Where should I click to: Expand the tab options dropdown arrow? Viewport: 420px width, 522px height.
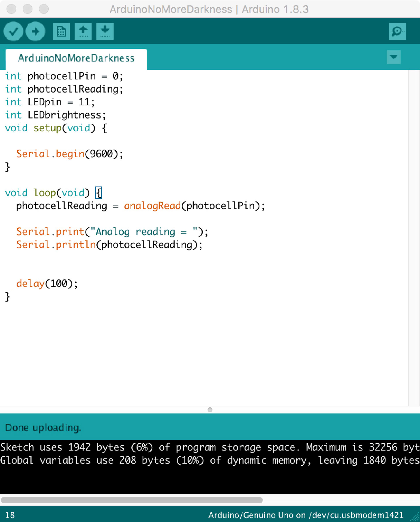tap(394, 57)
